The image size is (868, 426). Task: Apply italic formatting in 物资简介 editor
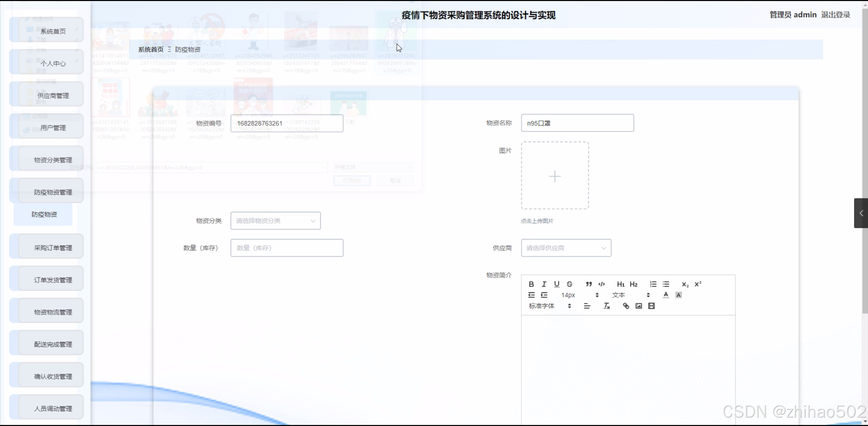pos(544,284)
